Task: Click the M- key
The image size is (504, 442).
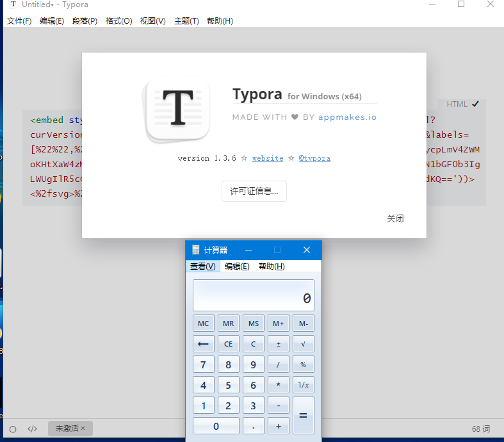Action: tap(304, 323)
